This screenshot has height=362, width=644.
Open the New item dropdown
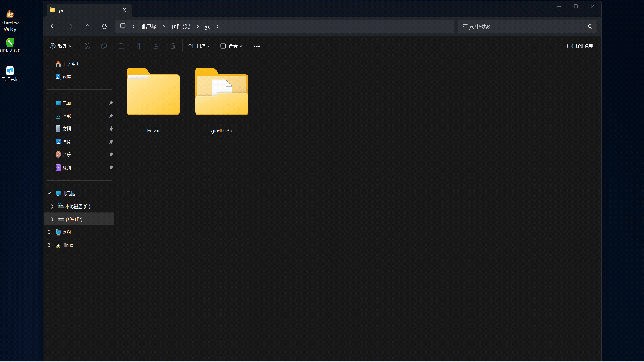point(60,46)
